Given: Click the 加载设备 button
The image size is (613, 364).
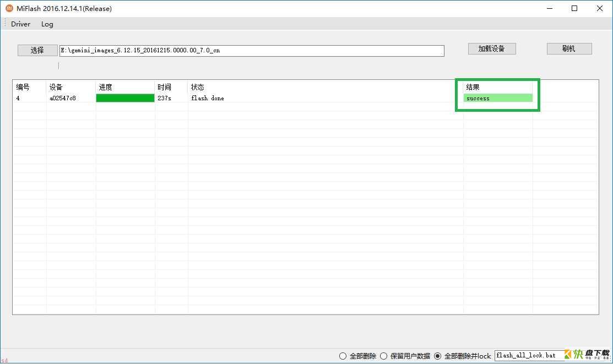Looking at the screenshot, I should [492, 48].
